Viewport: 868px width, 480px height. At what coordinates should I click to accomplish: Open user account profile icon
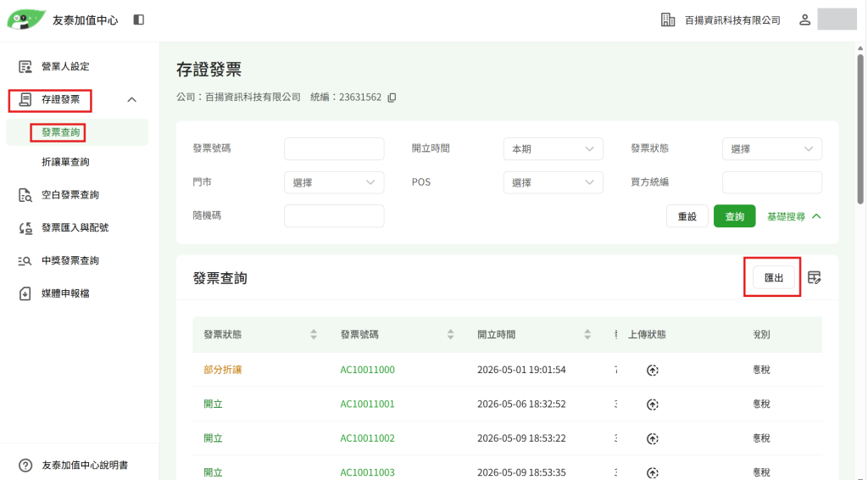pyautogui.click(x=805, y=20)
